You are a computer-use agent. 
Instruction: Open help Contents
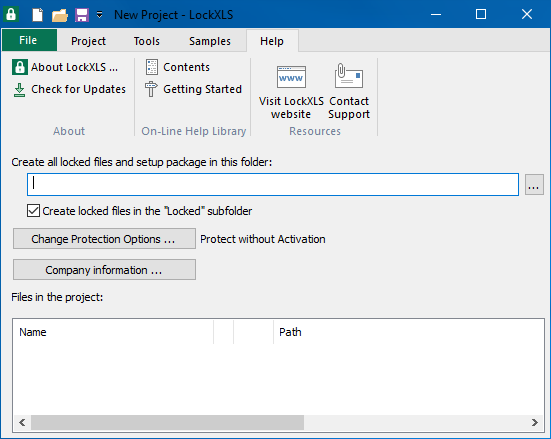click(177, 67)
